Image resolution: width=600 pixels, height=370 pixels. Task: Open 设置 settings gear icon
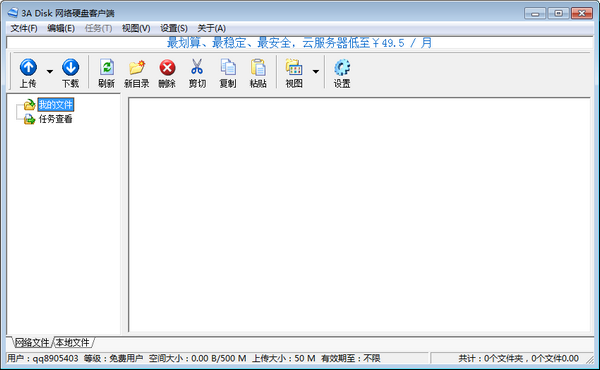[342, 67]
